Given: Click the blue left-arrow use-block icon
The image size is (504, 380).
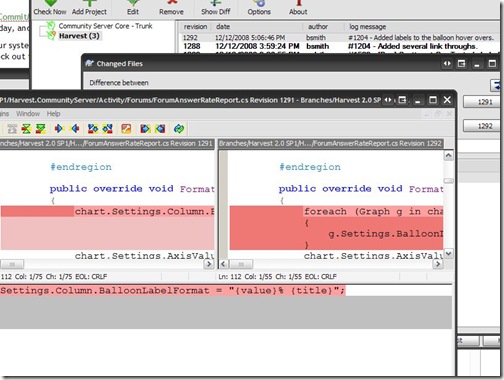Looking at the screenshot, I should (x=75, y=129).
